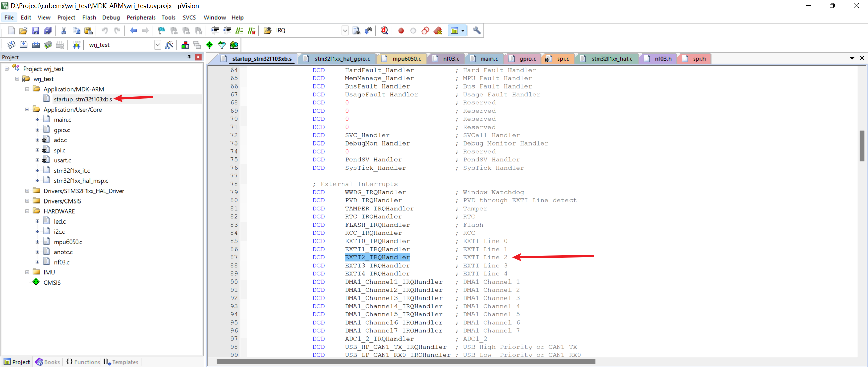Image resolution: width=868 pixels, height=367 pixels.
Task: Switch to the spi.h editor tab
Action: [x=694, y=59]
